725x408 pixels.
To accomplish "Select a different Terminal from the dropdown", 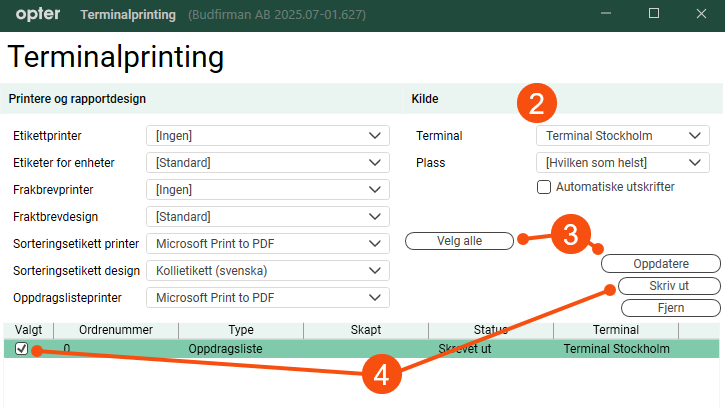I will pos(622,135).
